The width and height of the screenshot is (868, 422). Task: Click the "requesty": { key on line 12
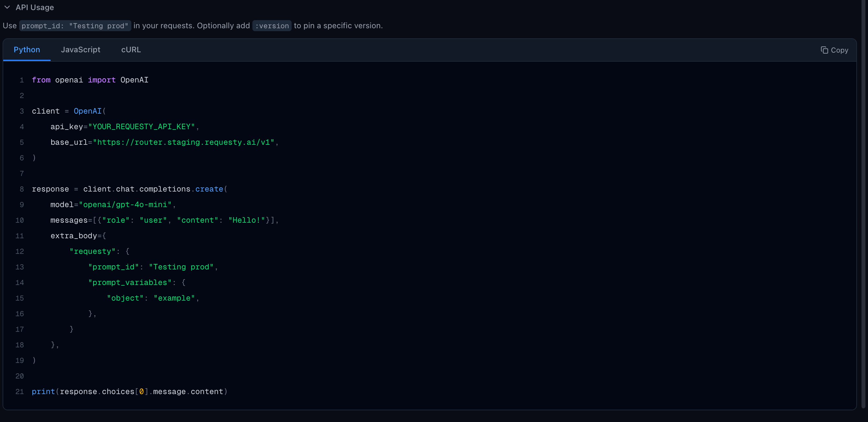click(99, 251)
